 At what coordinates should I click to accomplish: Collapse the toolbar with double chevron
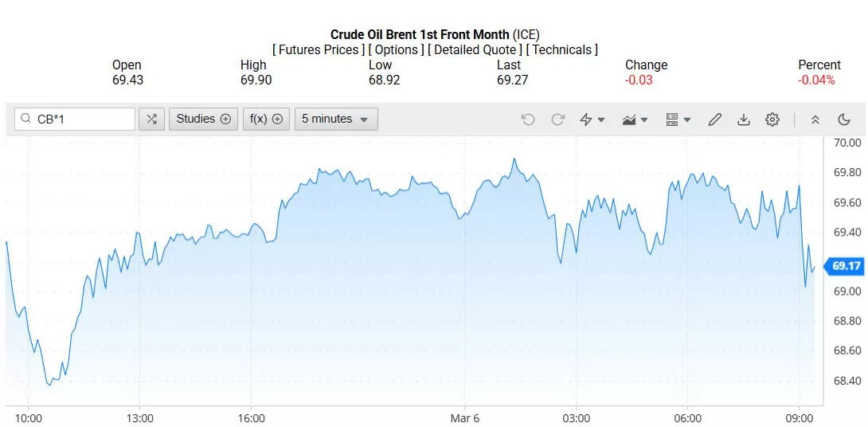point(815,119)
